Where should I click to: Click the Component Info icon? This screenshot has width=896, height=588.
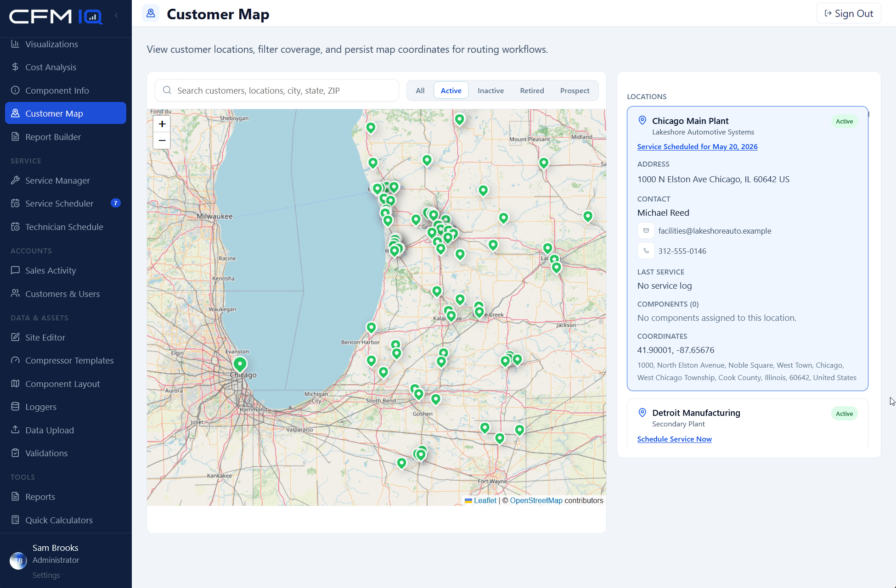15,90
